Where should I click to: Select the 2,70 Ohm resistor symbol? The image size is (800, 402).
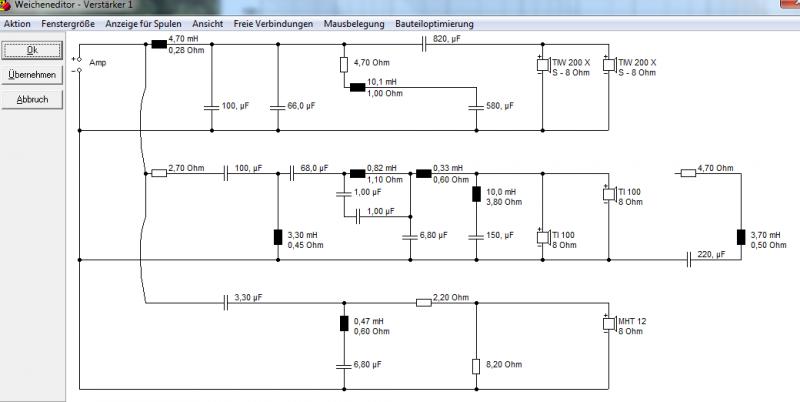tap(159, 173)
